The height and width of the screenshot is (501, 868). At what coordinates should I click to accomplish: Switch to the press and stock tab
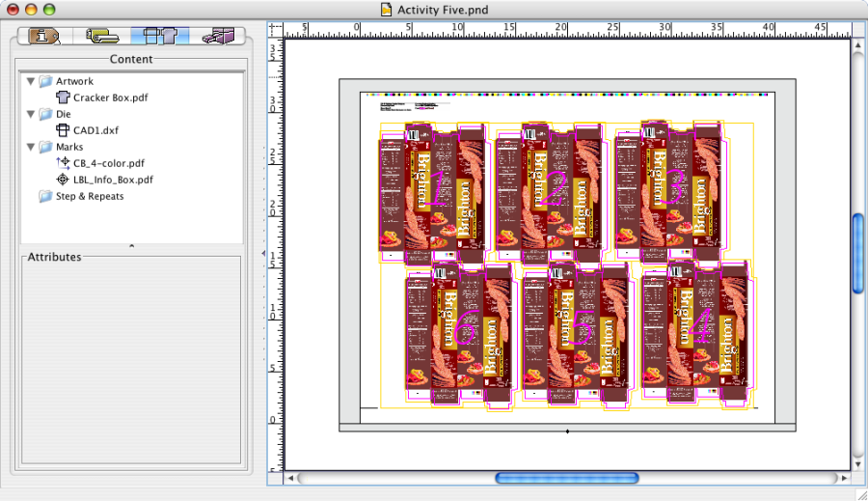[102, 37]
